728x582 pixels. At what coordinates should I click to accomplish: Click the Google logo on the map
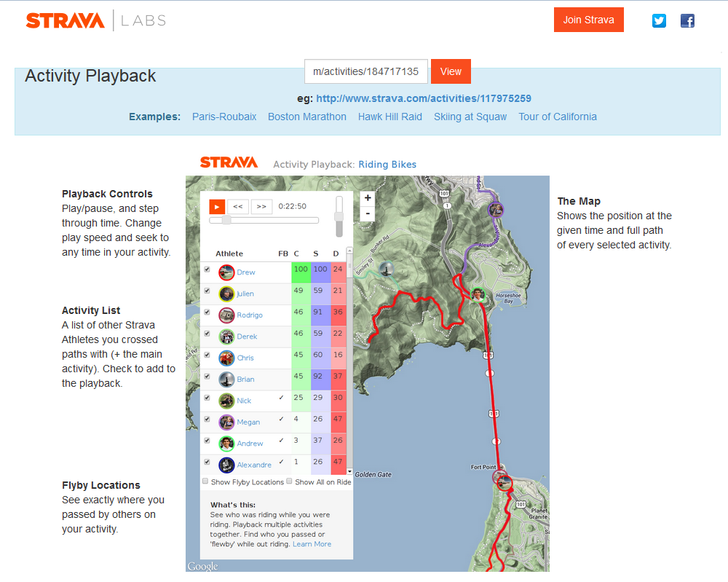[x=203, y=566]
